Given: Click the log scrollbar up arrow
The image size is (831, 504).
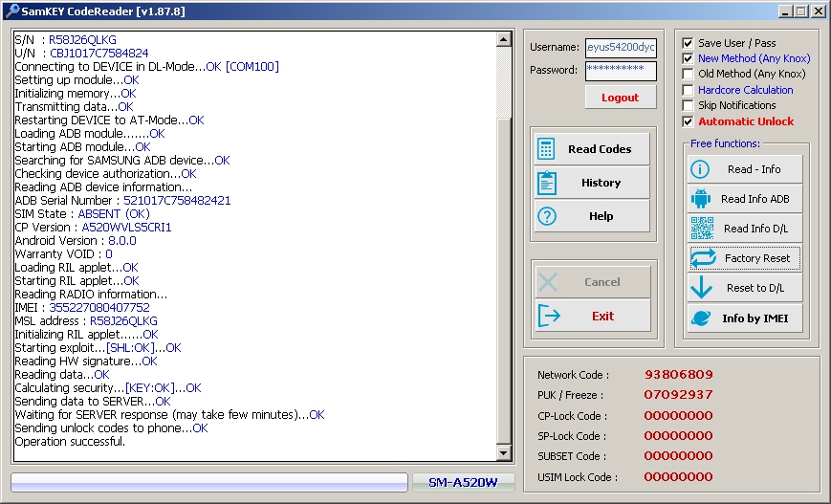Looking at the screenshot, I should tap(503, 39).
